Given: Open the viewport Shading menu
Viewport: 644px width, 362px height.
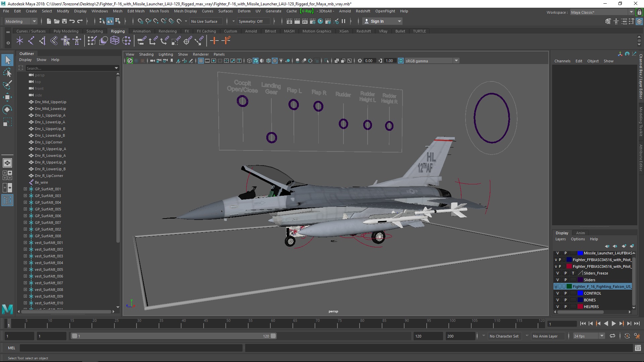Looking at the screenshot, I should coord(146,54).
